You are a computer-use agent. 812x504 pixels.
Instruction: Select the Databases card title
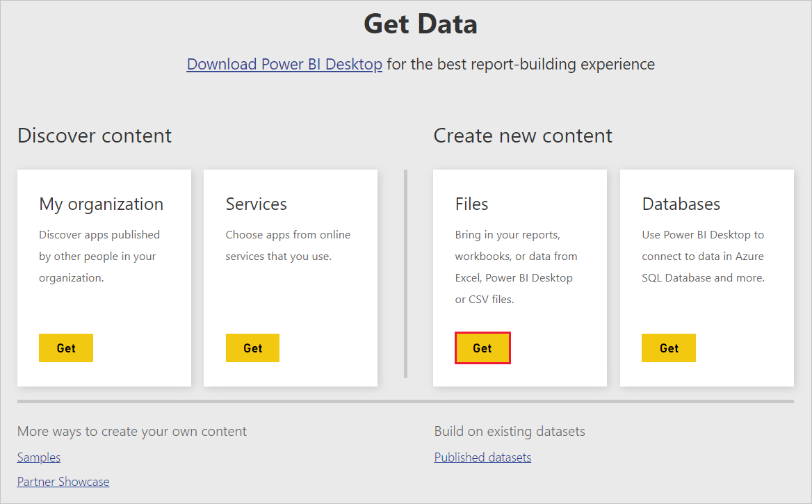pyautogui.click(x=681, y=204)
